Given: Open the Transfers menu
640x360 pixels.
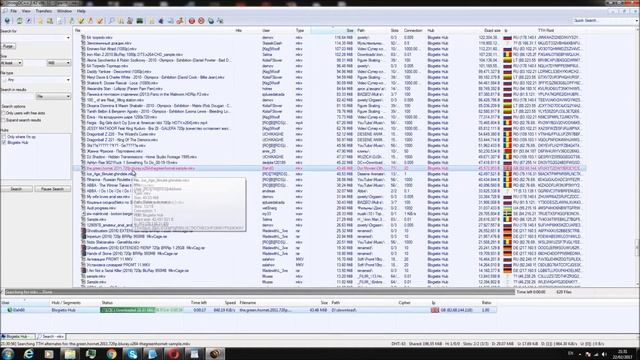Looking at the screenshot, I should click(44, 11).
